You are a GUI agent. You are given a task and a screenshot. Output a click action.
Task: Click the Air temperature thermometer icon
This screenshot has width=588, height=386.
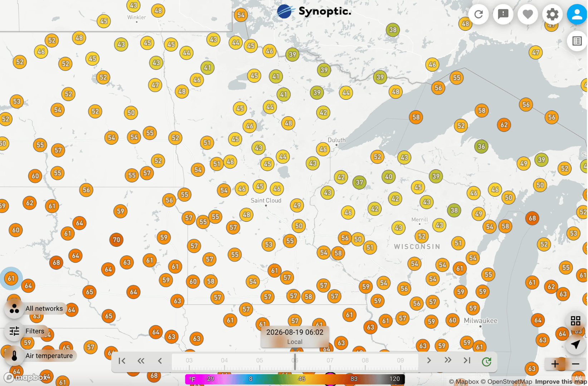14,356
